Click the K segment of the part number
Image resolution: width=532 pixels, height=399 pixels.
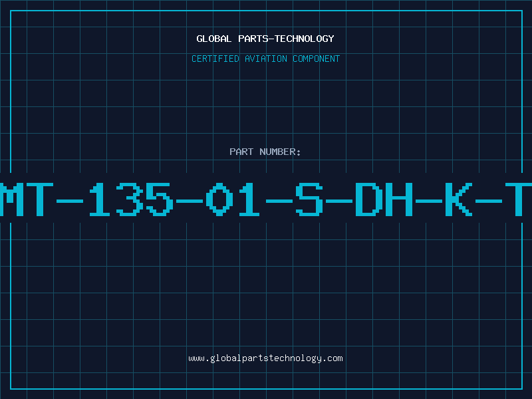[459, 199]
